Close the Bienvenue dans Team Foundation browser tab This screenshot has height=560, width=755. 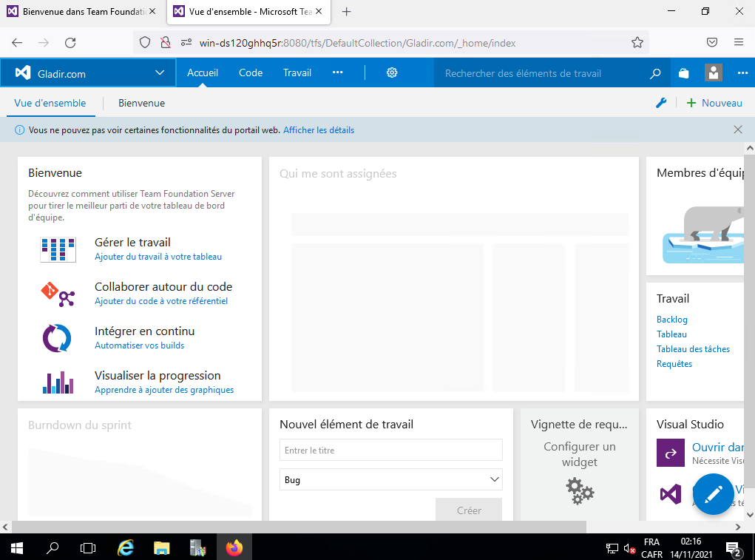click(x=152, y=12)
